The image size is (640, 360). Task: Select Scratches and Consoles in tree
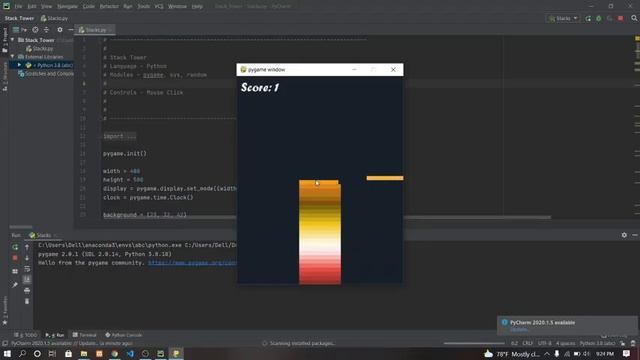45,74
